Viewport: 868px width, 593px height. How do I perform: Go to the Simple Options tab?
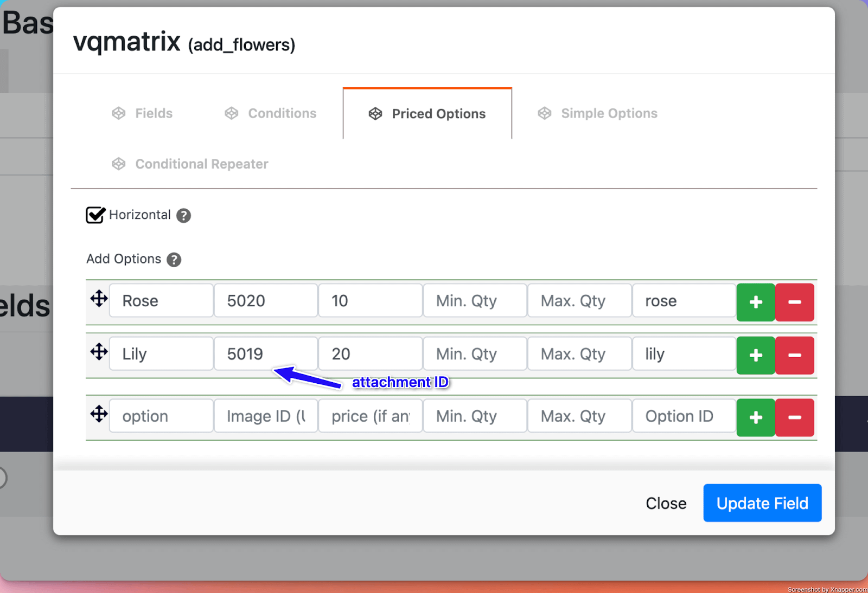pos(597,113)
